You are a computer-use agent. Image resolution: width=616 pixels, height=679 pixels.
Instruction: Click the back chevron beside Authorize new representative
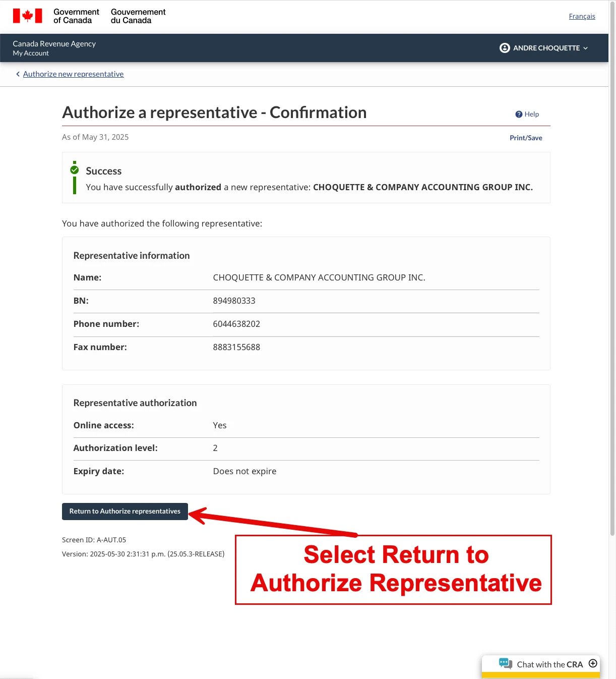(18, 74)
